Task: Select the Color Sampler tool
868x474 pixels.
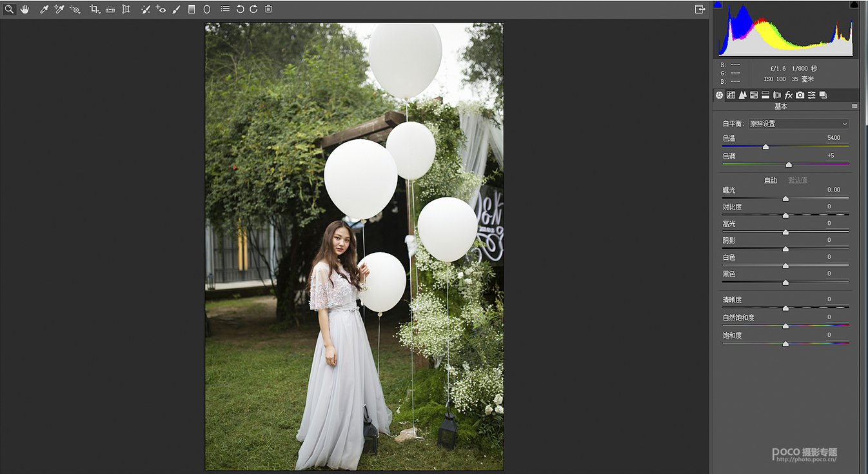Action: (59, 9)
